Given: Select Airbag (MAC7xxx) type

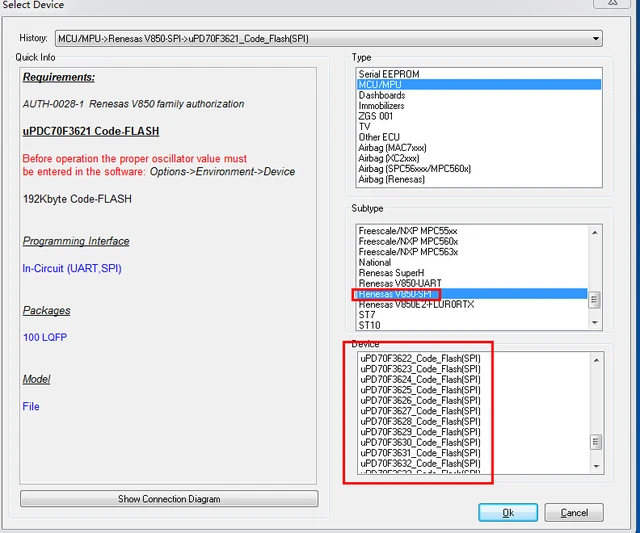Looking at the screenshot, I should [x=392, y=148].
